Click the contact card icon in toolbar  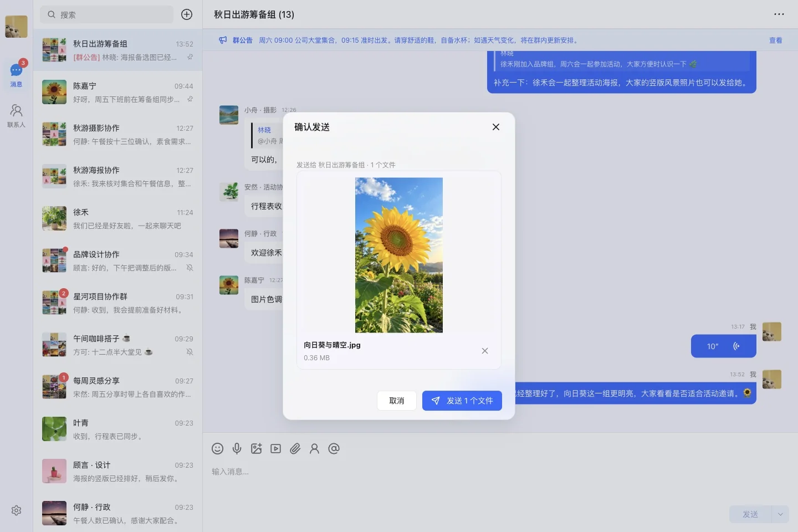click(x=314, y=449)
